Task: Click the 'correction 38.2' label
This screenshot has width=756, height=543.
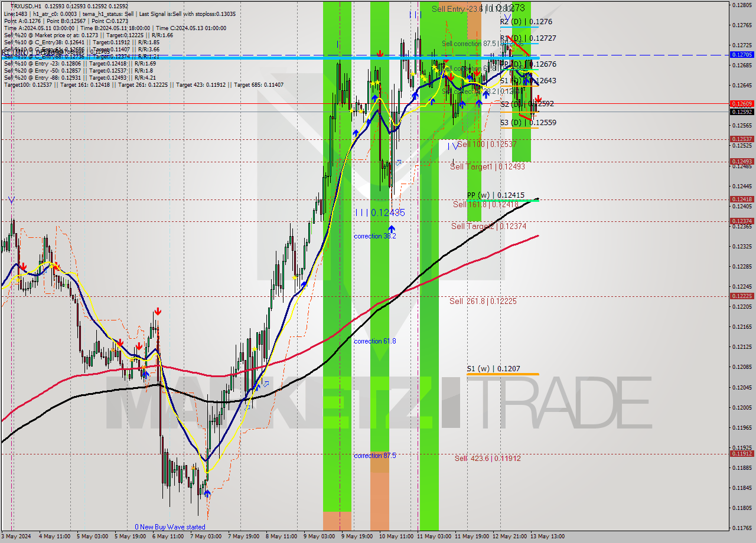Action: click(374, 236)
